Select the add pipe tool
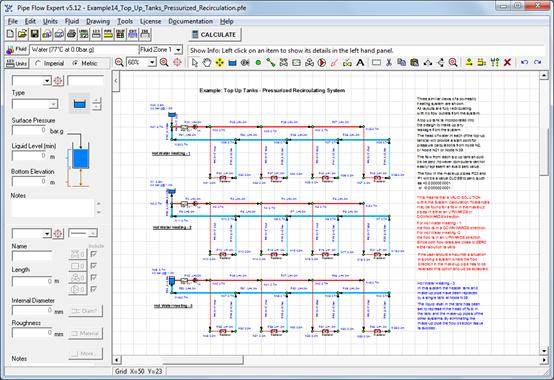The width and height of the screenshot is (554, 380). coord(271,63)
